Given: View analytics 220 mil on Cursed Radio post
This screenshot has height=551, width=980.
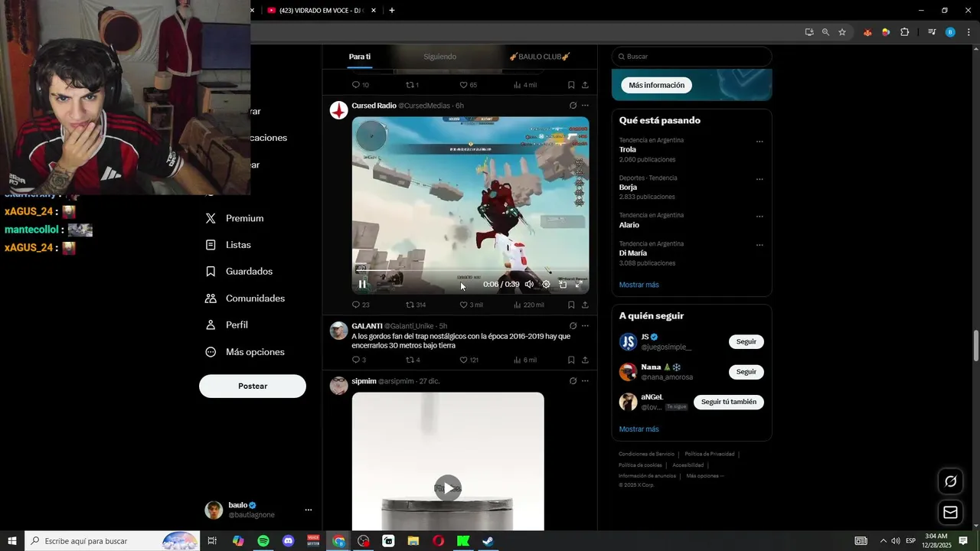Looking at the screenshot, I should click(528, 305).
